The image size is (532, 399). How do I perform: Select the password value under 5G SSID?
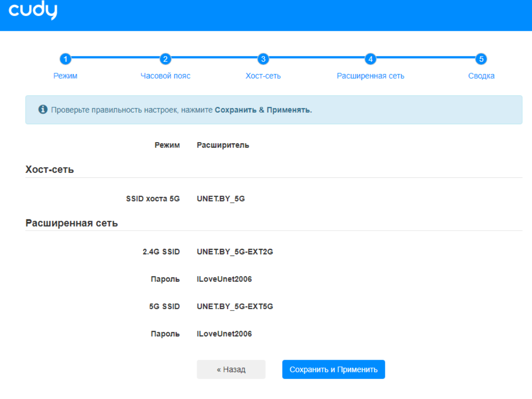point(224,334)
